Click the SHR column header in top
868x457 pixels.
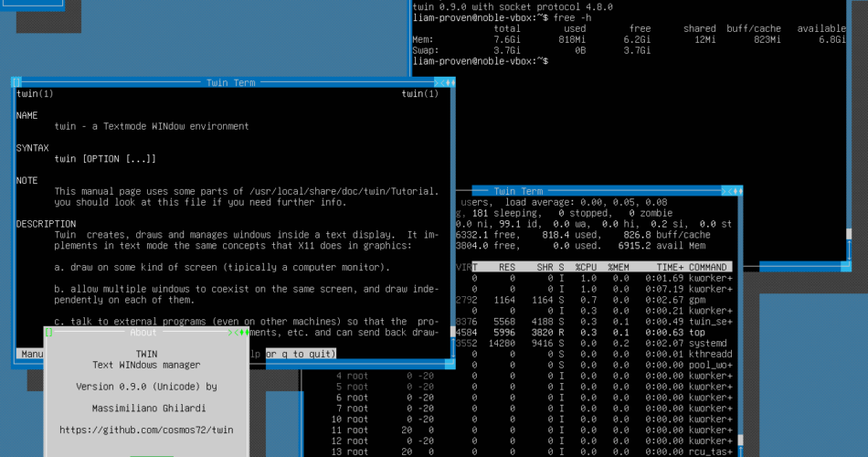coord(545,267)
